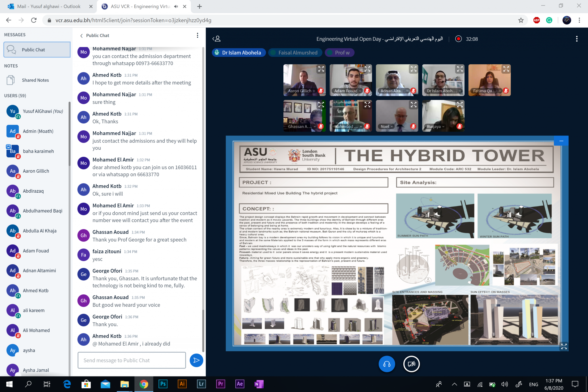Viewport: 588px width, 392px height.
Task: Open taskbar volume control
Action: (x=504, y=384)
